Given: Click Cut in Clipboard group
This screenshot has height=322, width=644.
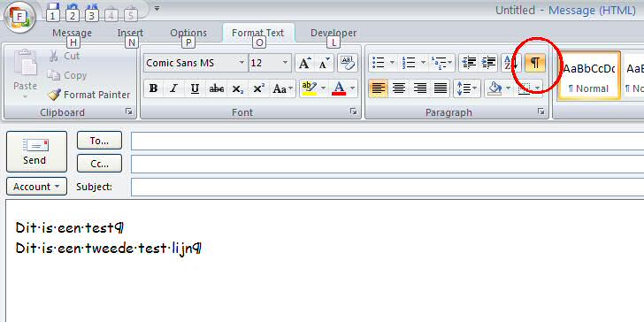Looking at the screenshot, I should click(64, 56).
